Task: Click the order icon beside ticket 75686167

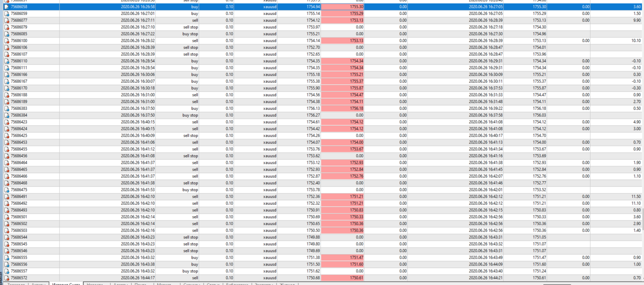Action: click(6, 81)
